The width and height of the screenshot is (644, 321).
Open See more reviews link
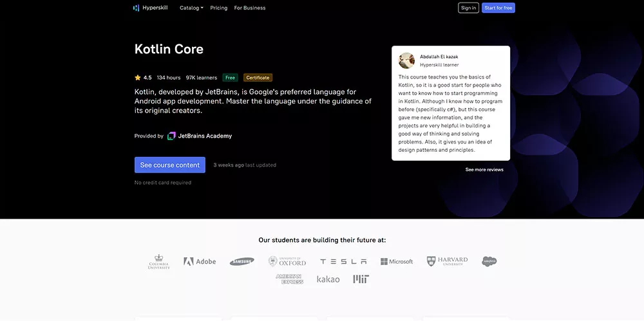click(x=484, y=170)
